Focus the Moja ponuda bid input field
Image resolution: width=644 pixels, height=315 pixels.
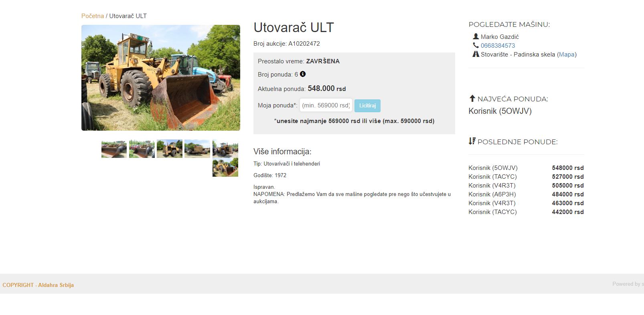click(x=326, y=105)
